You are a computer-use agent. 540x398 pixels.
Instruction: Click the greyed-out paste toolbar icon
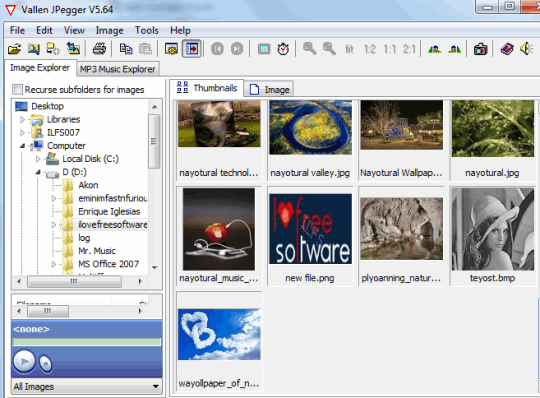coord(145,49)
